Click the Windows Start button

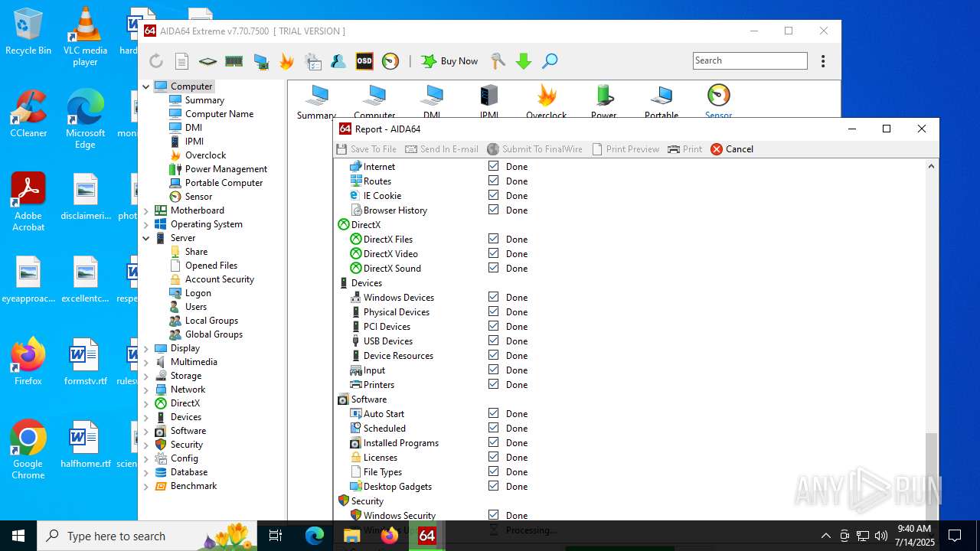(x=18, y=536)
